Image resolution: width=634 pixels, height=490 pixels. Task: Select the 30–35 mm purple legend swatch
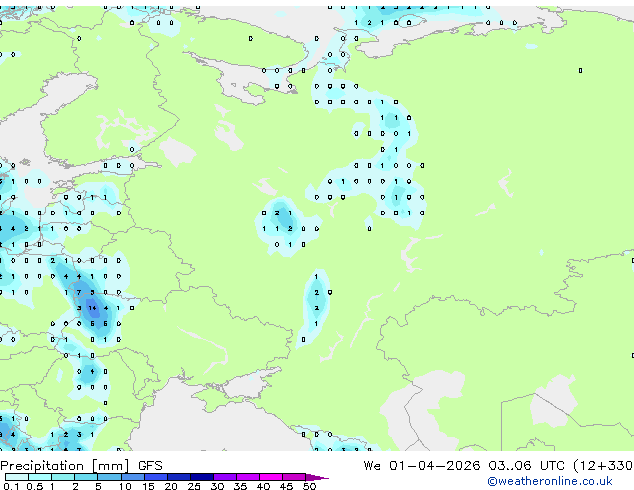[x=225, y=477]
